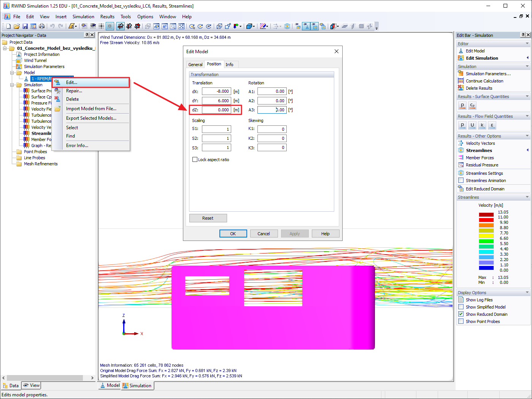Enable Show Simplified Model
The image size is (532, 399).
coord(461,307)
